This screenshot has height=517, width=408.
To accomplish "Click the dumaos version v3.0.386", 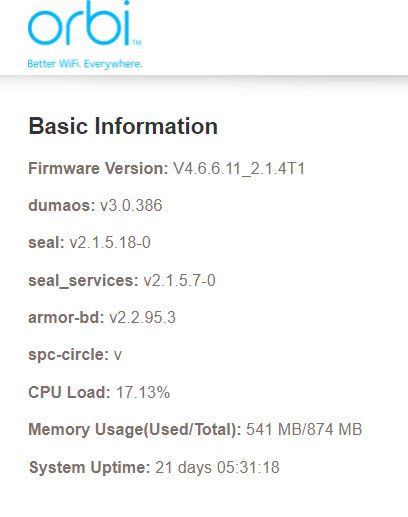I will coord(131,205).
